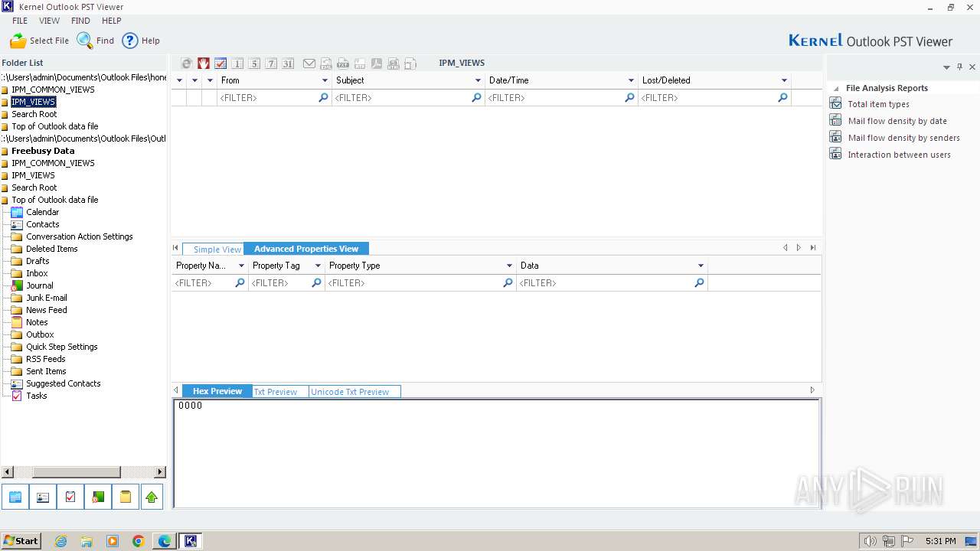This screenshot has width=980, height=551.
Task: Click the envelope mail icon
Action: [x=309, y=64]
